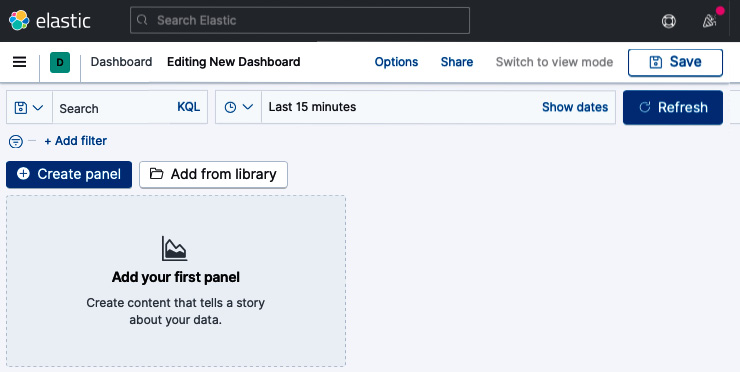Open the help lifebuoy menu

(x=668, y=21)
